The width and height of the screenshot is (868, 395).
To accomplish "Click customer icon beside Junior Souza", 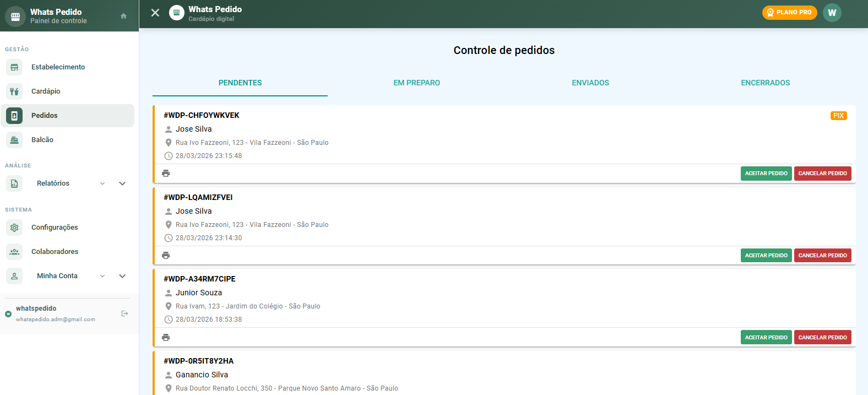I will 169,293.
